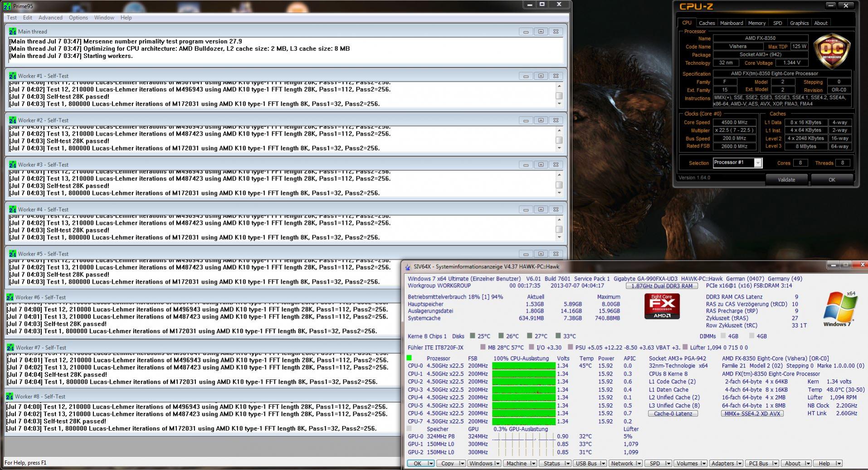Click the 1.87GHz Dual DDR3 RAM button

(x=662, y=286)
